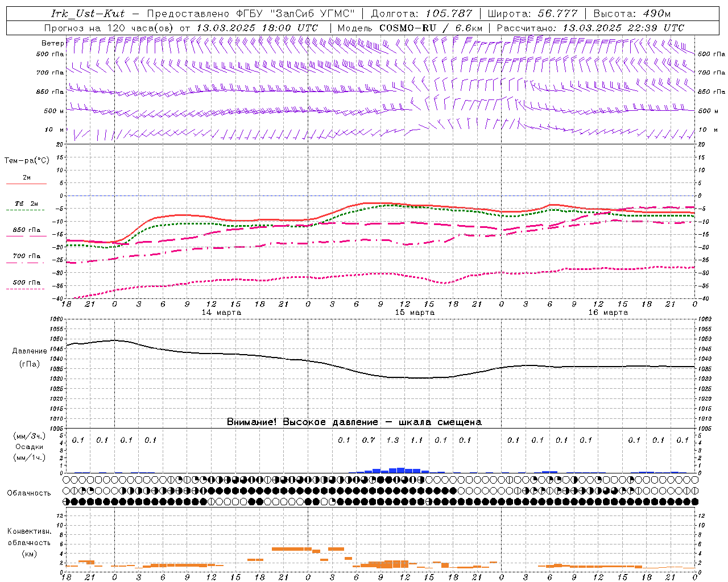Click the 16 марта date label
Screen dimensions: 728x582
[608, 313]
